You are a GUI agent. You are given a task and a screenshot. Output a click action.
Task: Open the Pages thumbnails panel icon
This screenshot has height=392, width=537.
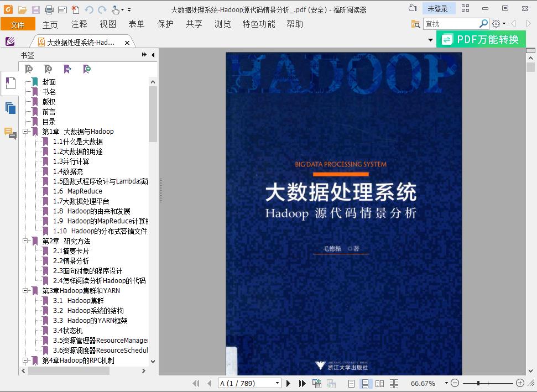tap(11, 108)
